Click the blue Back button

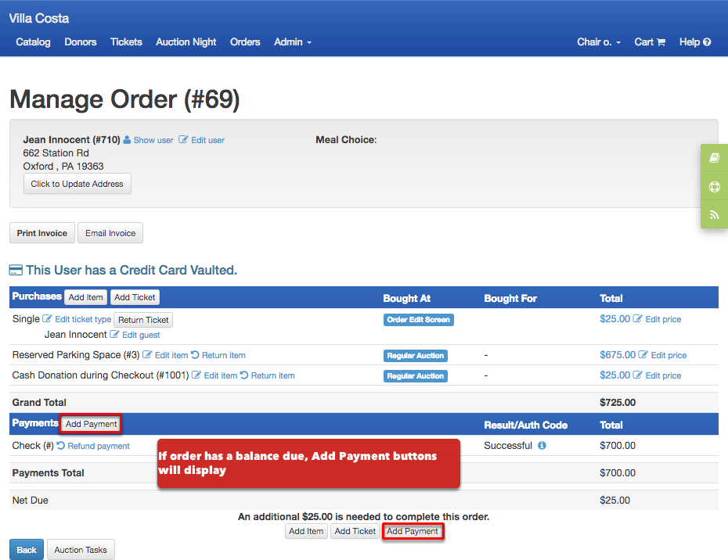coord(27,550)
